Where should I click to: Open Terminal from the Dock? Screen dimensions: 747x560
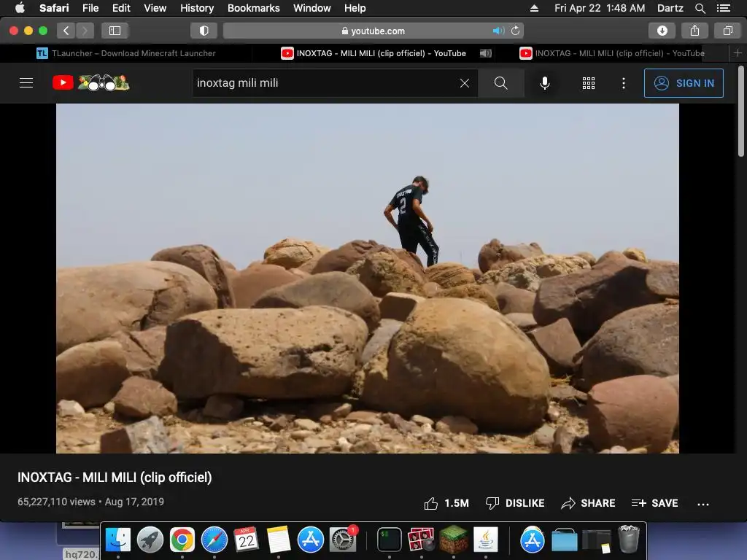[390, 540]
